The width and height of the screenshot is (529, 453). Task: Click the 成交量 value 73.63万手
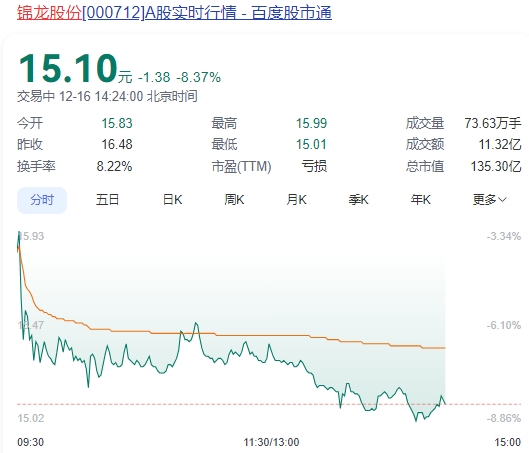coord(493,123)
